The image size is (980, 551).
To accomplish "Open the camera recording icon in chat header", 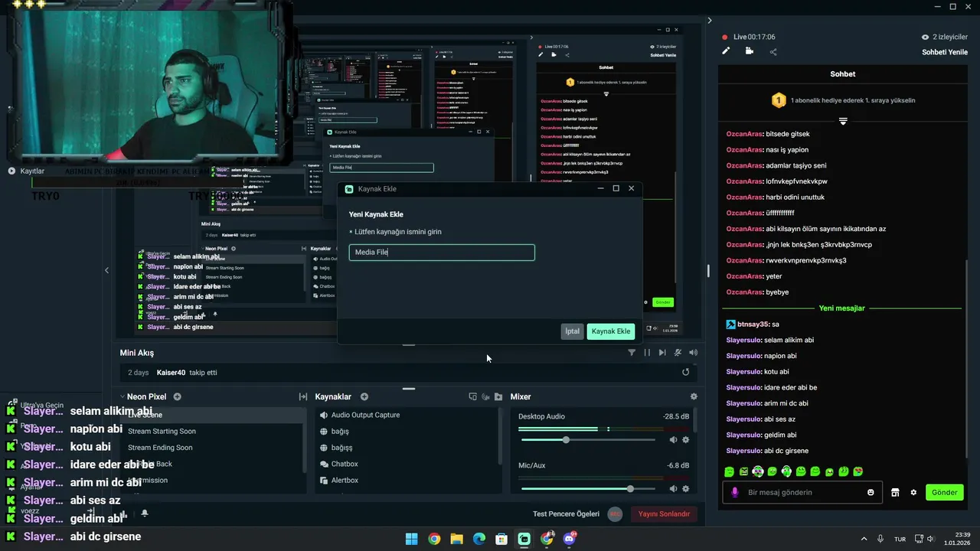I will tap(749, 51).
